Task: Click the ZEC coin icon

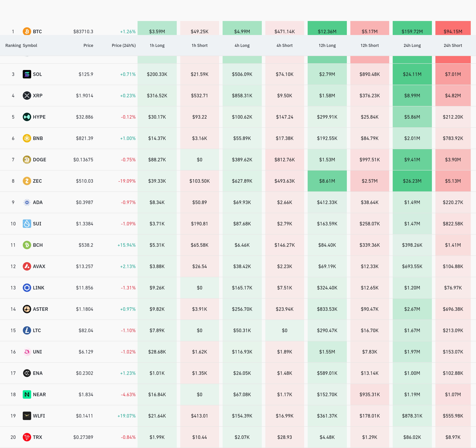Action: click(x=27, y=181)
